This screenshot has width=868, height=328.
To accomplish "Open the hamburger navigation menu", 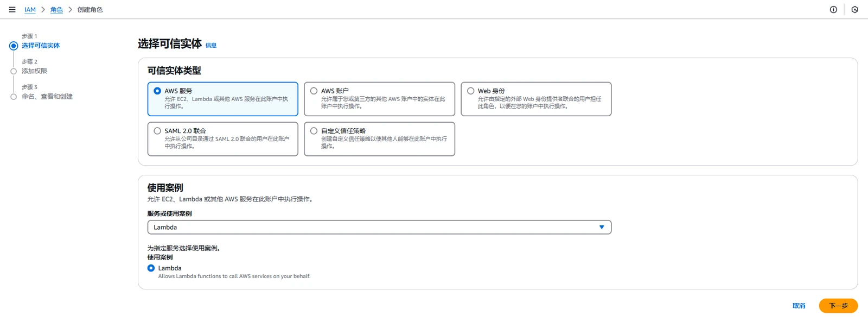I will [12, 10].
